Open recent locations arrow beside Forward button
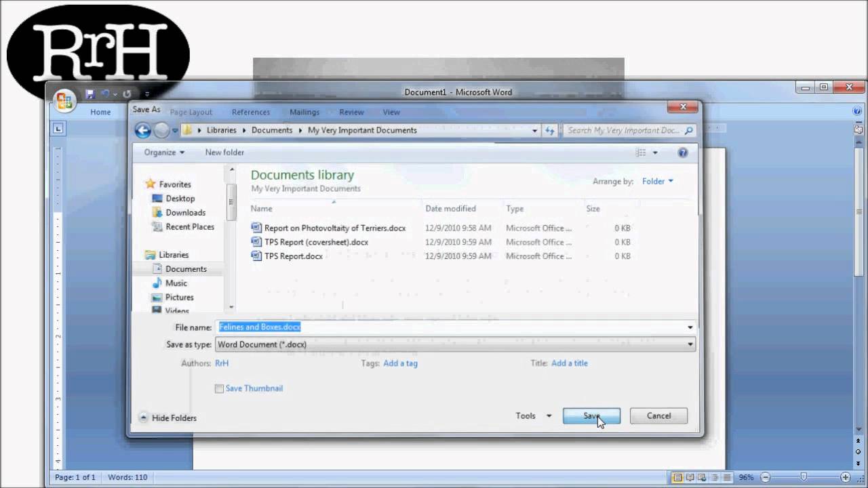The width and height of the screenshot is (868, 488). (175, 131)
